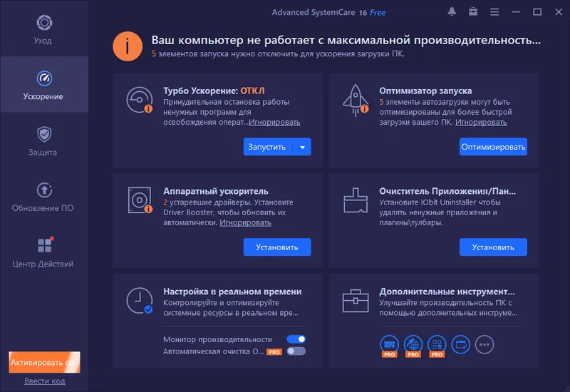
Task: Click the Аппаратный ускоритель drive icon
Action: coord(140,200)
